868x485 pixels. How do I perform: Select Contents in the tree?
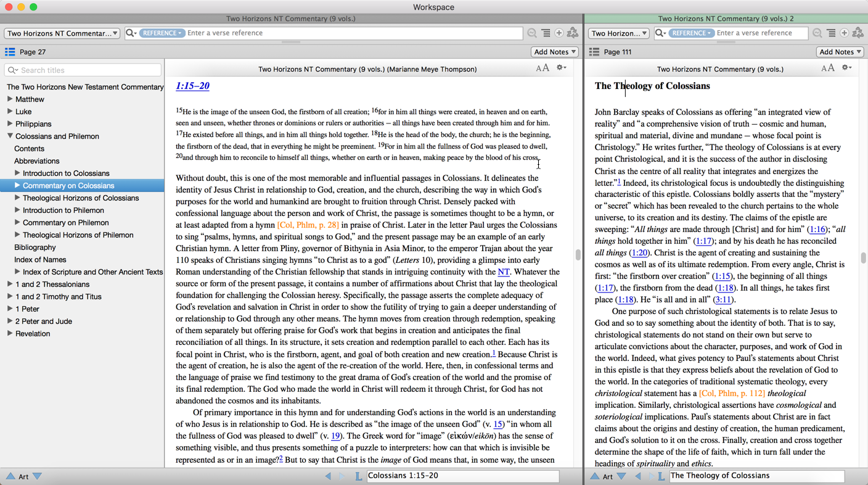point(29,149)
